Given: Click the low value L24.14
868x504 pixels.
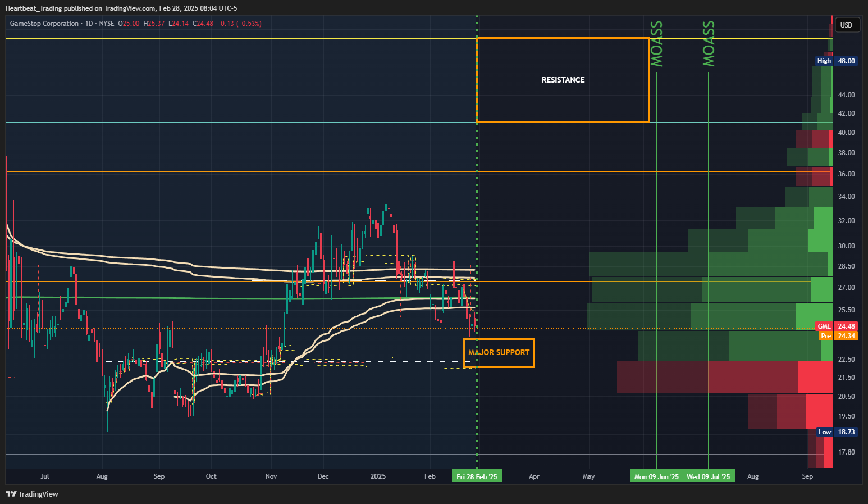Looking at the screenshot, I should tap(179, 24).
